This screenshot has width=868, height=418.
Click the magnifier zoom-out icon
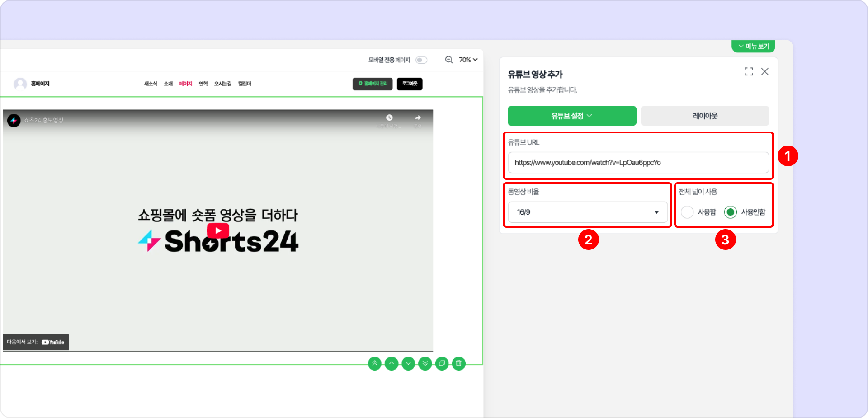click(449, 60)
